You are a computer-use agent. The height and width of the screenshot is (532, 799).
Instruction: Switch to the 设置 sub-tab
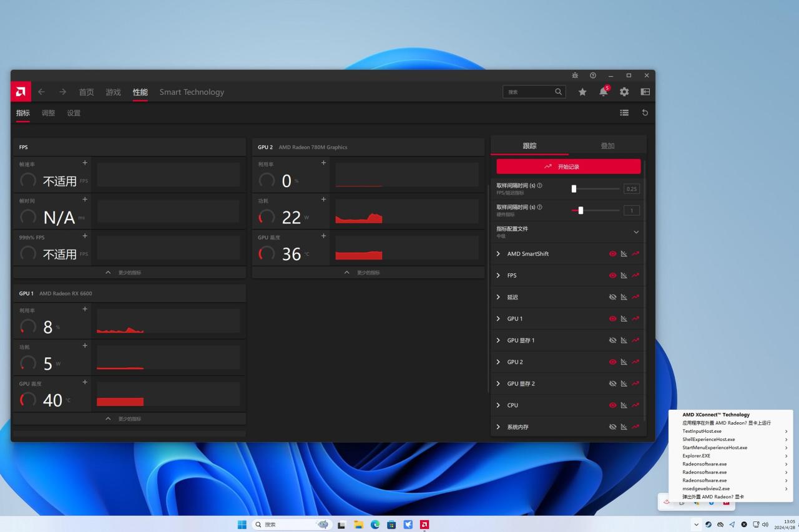pyautogui.click(x=74, y=113)
